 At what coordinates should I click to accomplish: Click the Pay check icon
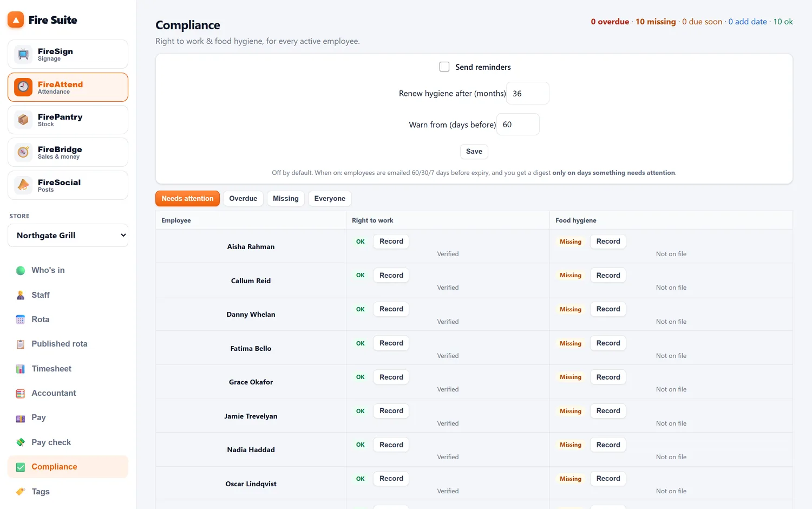pos(21,442)
